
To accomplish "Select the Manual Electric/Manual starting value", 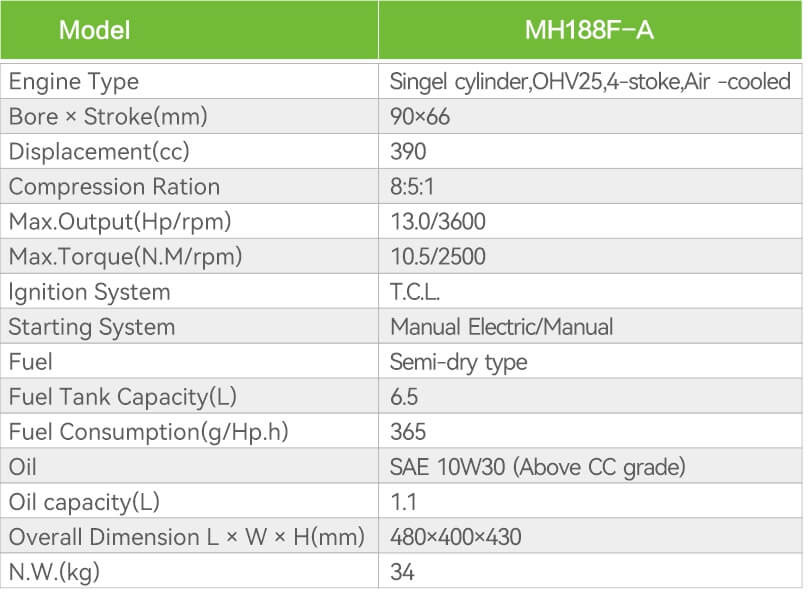I will (502, 327).
